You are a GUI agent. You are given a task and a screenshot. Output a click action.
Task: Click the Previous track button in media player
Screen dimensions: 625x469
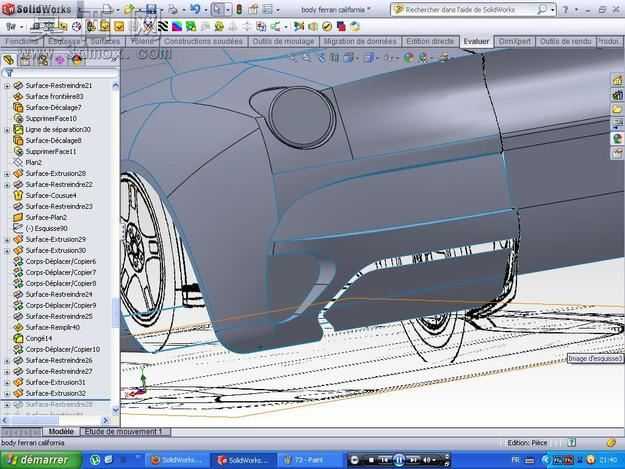coord(384,460)
